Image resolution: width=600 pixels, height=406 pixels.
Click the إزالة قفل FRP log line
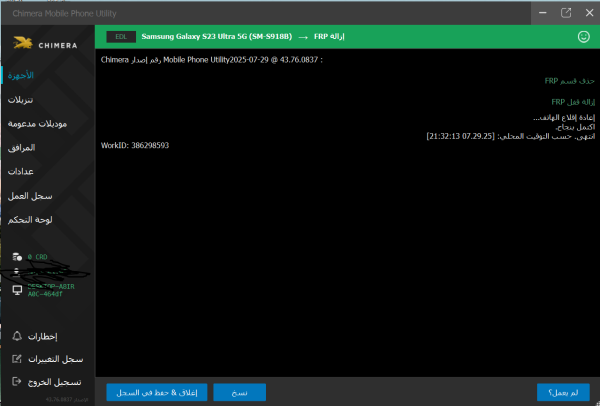coord(573,102)
